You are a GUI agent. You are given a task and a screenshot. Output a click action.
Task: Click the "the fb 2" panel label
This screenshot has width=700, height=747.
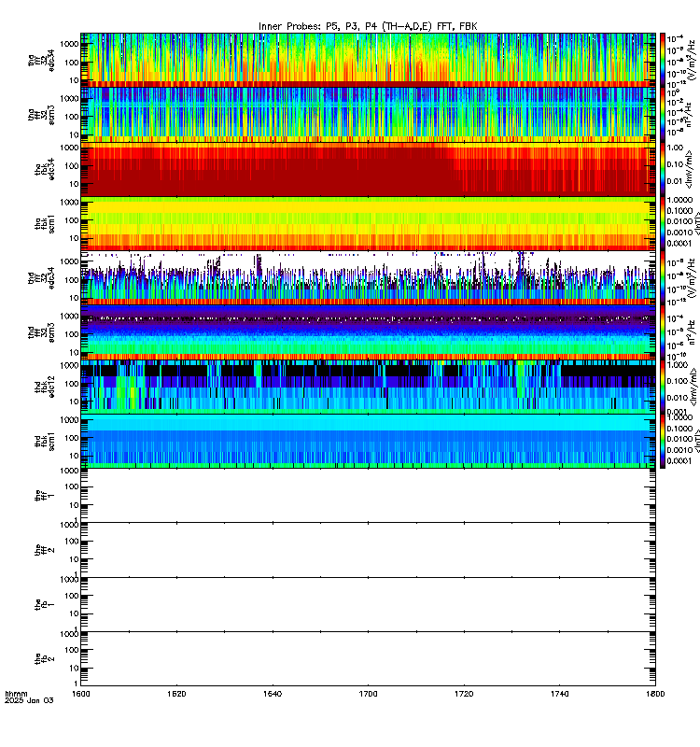tap(44, 659)
